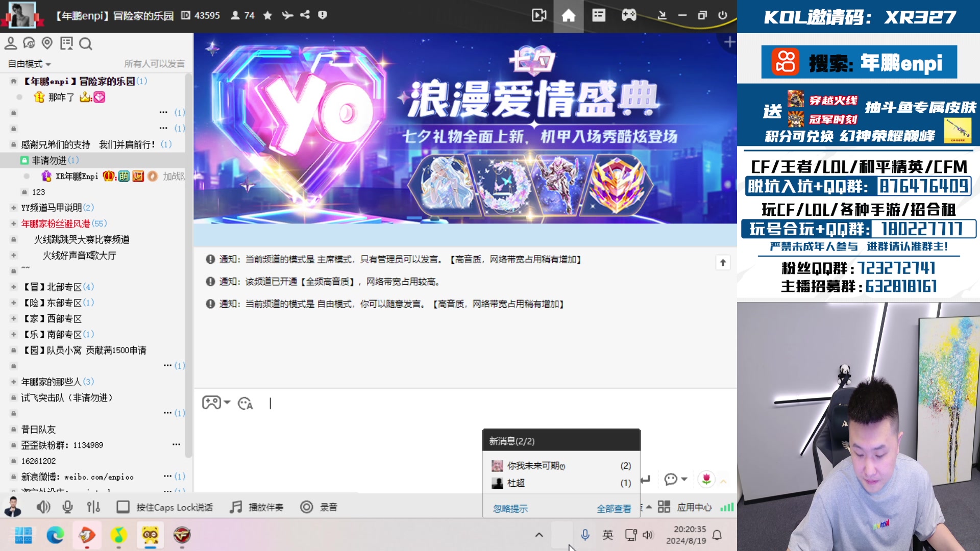980x551 pixels.
Task: Share the channel with the share icon
Action: [x=305, y=15]
